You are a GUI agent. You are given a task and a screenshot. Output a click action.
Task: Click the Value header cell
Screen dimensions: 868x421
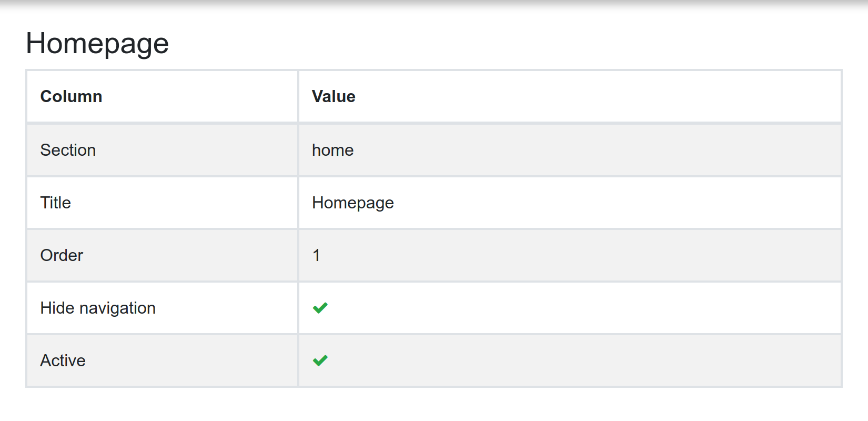tap(570, 97)
